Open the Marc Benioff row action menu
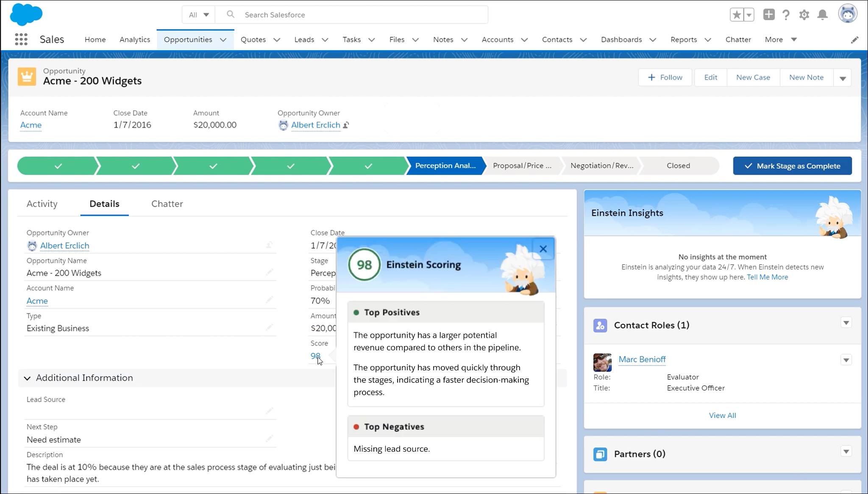 point(846,360)
